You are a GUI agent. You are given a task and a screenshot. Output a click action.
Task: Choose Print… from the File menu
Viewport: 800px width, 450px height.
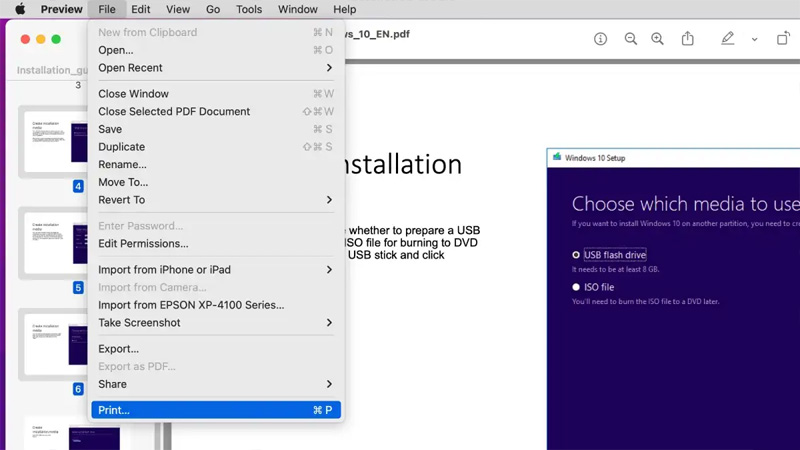[x=215, y=410]
